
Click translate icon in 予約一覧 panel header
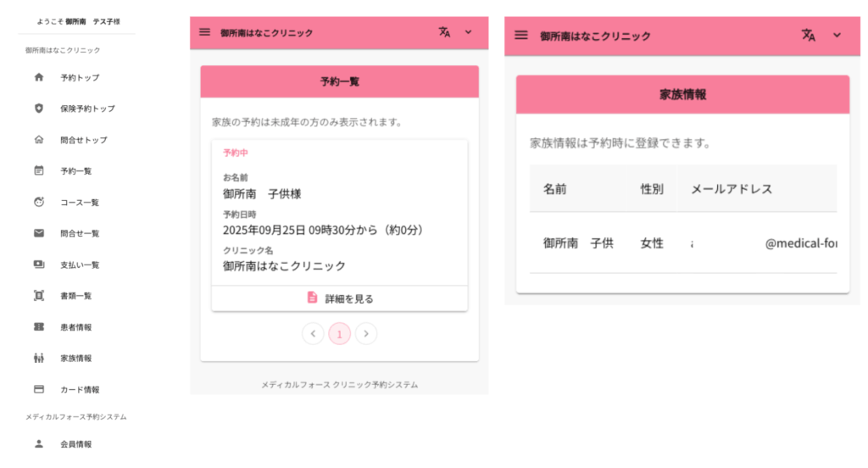coord(444,32)
